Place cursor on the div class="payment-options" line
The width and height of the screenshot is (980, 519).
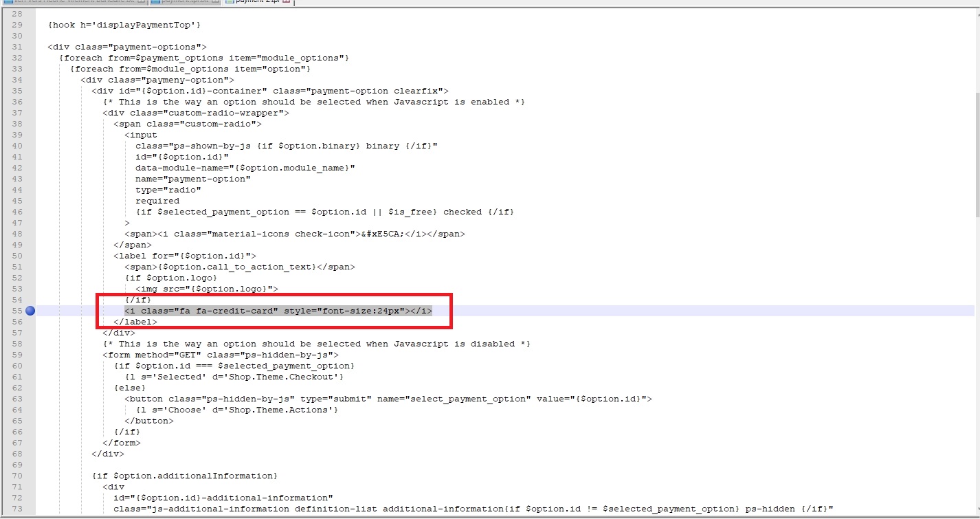(127, 47)
